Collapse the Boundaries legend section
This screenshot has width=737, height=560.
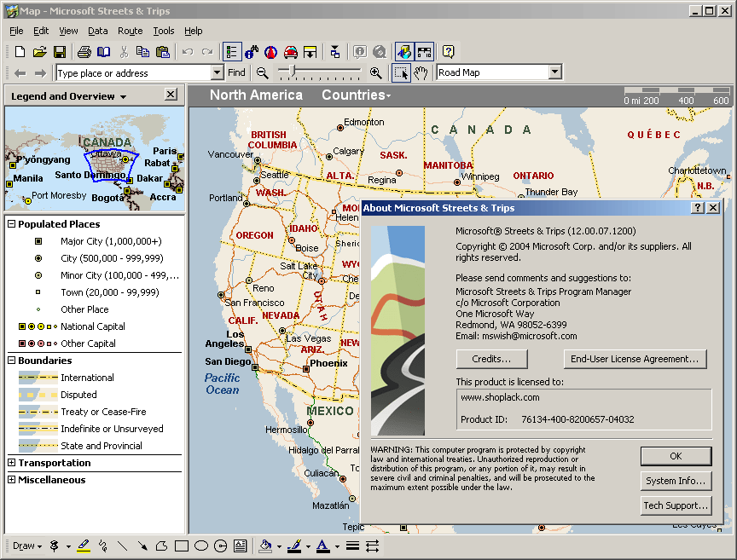click(12, 361)
